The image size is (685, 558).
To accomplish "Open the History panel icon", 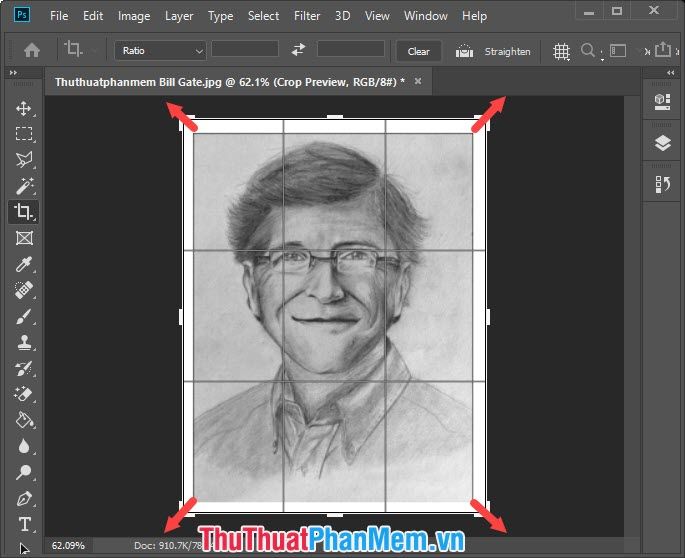I will 663,184.
